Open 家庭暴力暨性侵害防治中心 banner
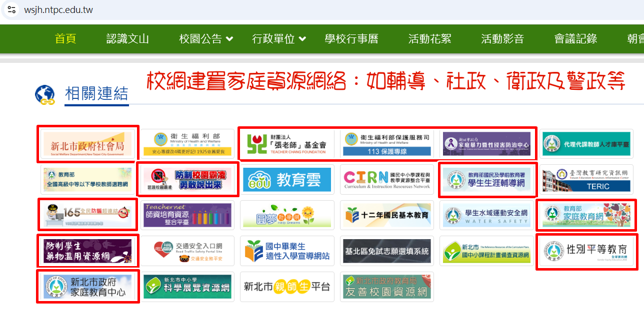This screenshot has height=324, width=644. [487, 144]
